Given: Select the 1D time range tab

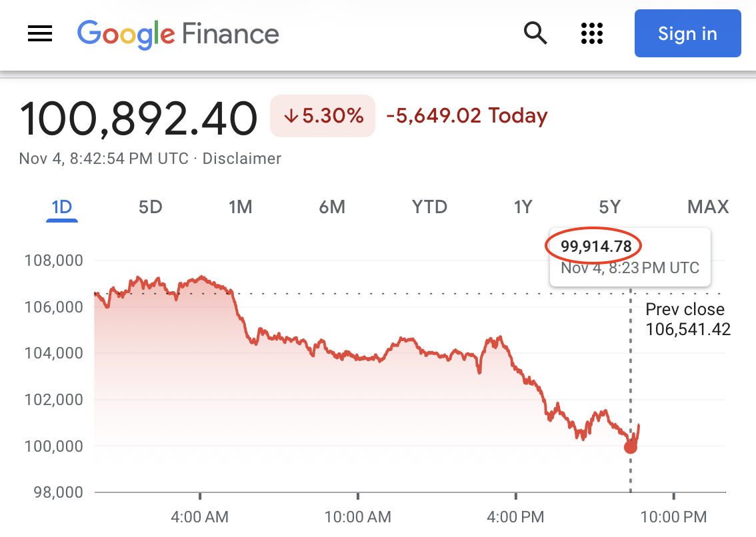Looking at the screenshot, I should pos(61,207).
